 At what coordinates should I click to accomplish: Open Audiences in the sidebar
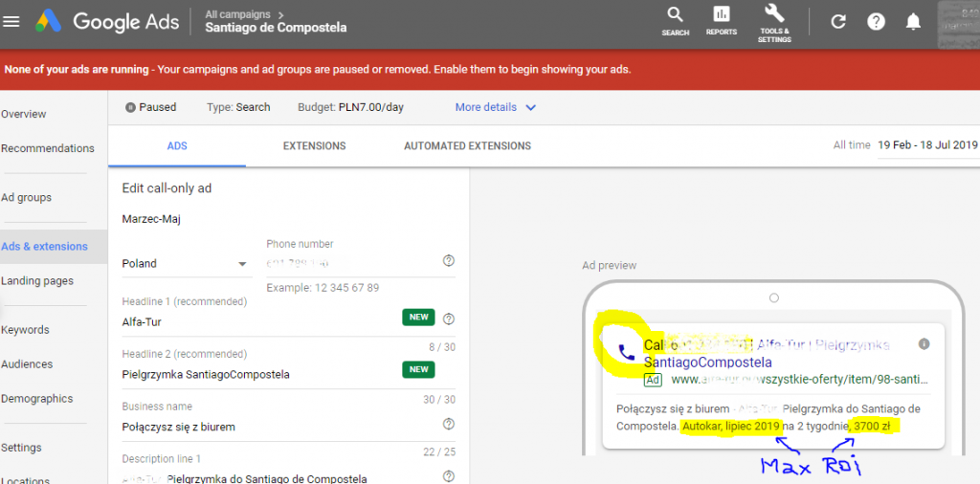tap(27, 364)
